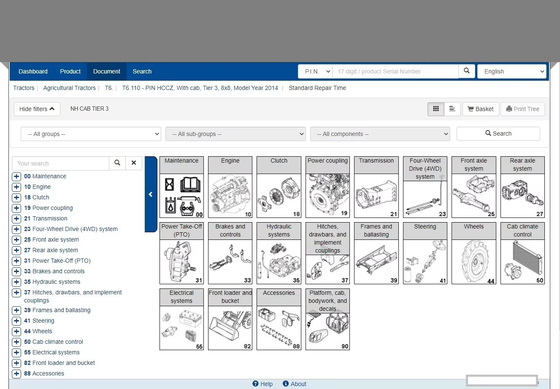This screenshot has width=560, height=389.
Task: Toggle the Hide filters button
Action: point(37,109)
